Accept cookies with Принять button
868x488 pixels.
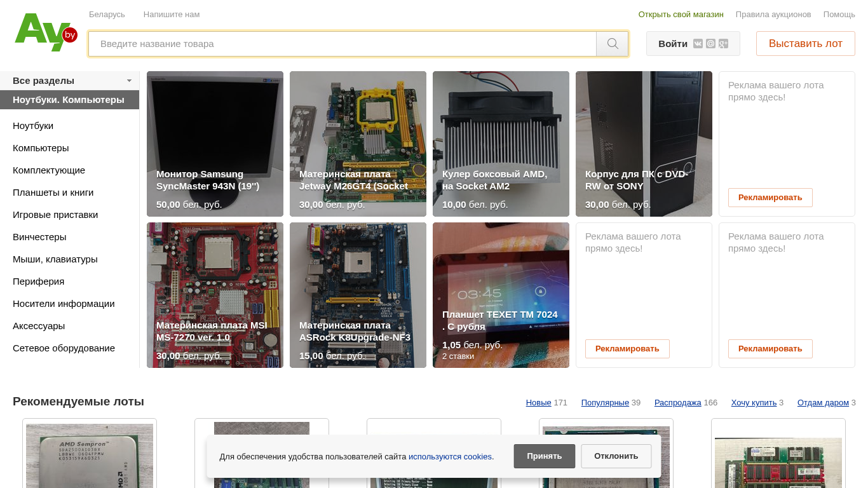545,456
